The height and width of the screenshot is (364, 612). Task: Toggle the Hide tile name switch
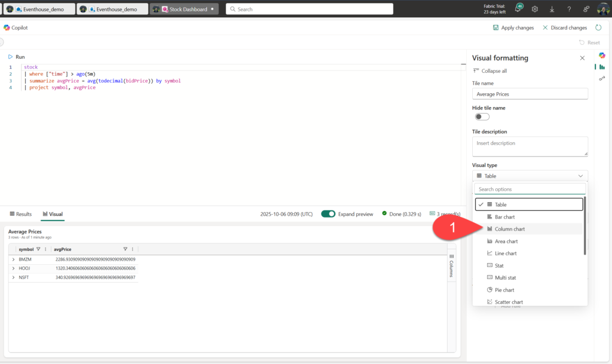(482, 117)
